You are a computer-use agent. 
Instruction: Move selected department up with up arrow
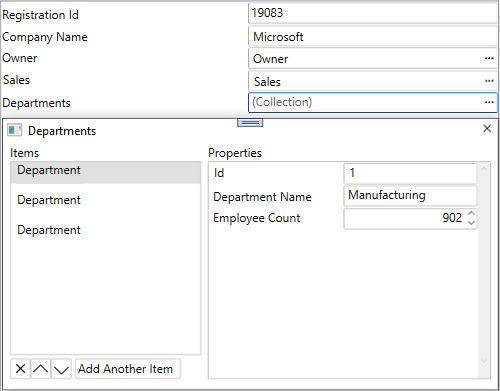(41, 369)
